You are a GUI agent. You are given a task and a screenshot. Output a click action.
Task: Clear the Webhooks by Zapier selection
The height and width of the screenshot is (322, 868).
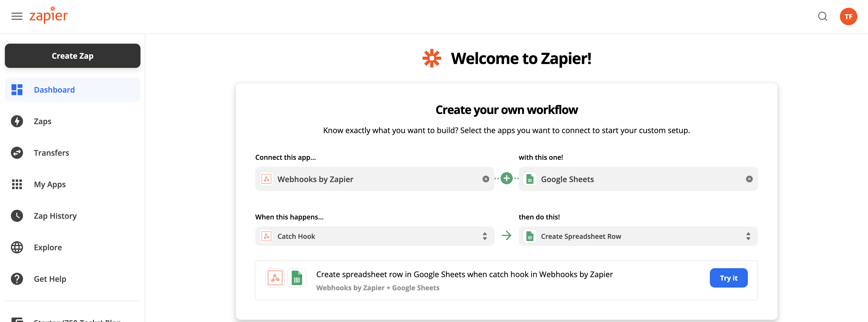486,179
